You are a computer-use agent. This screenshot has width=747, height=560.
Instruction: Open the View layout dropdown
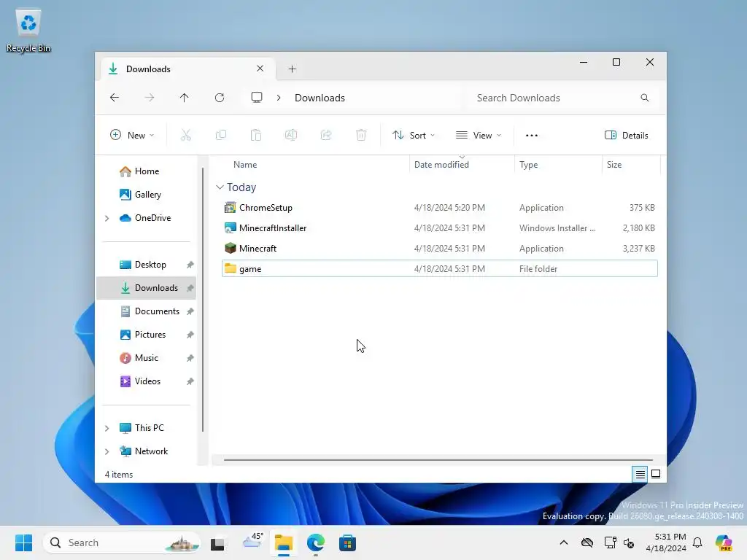coord(479,135)
